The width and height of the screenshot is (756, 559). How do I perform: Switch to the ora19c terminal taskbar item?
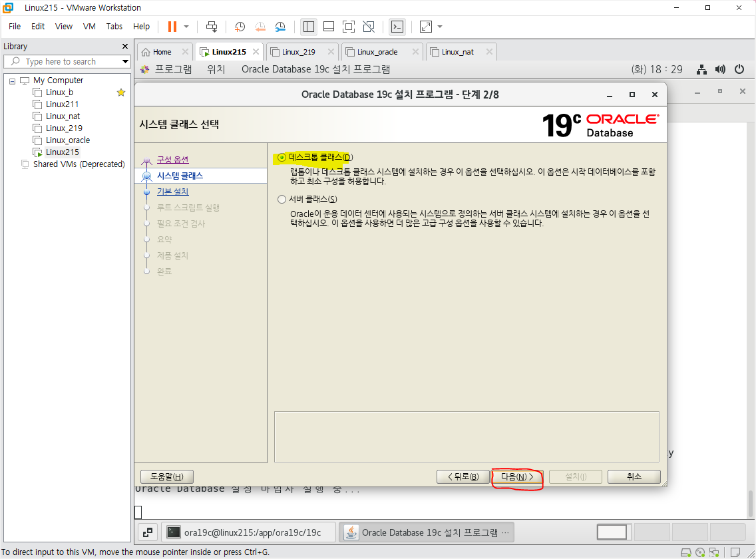(x=249, y=532)
